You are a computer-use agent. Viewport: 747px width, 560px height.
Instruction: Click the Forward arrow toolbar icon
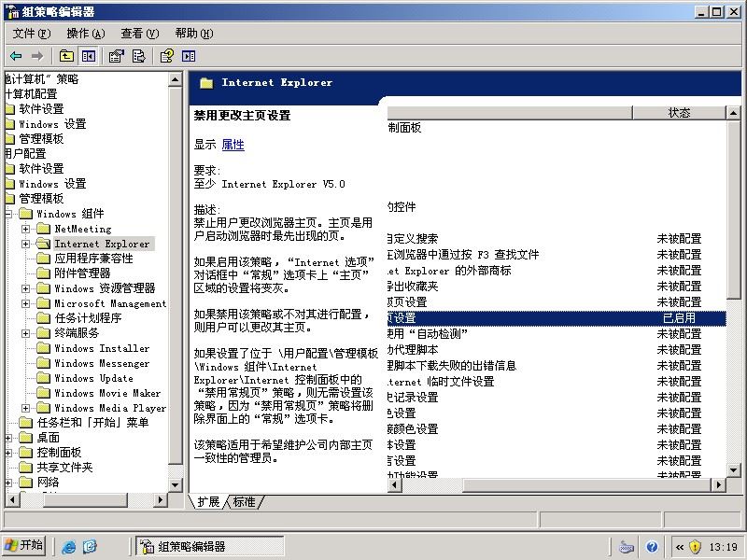pyautogui.click(x=37, y=56)
